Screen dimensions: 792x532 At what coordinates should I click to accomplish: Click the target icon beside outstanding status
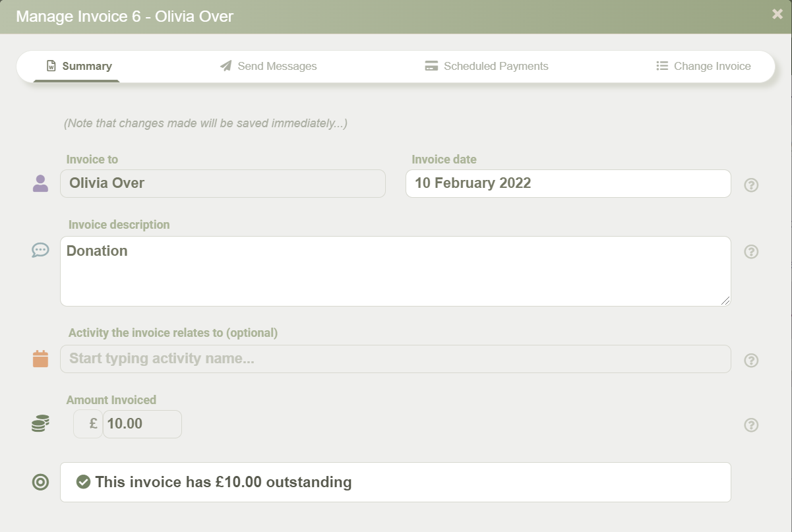tap(40, 483)
